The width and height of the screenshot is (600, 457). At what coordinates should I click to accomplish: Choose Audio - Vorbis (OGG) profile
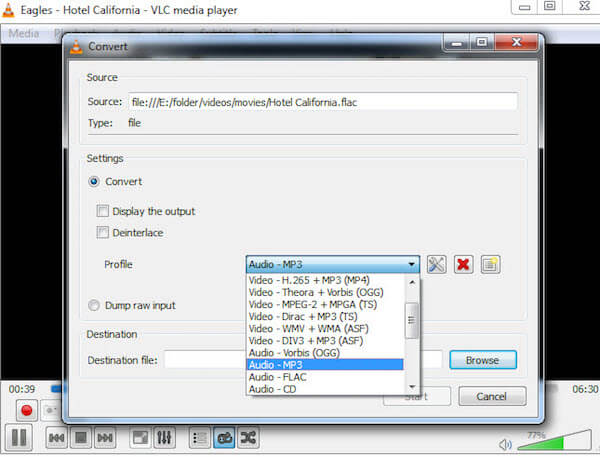[325, 353]
